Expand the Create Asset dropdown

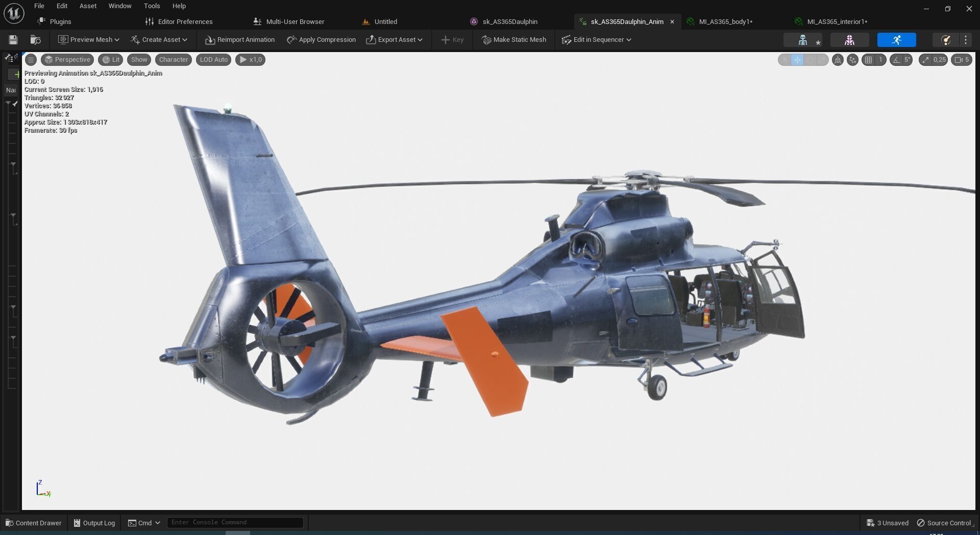tap(159, 40)
